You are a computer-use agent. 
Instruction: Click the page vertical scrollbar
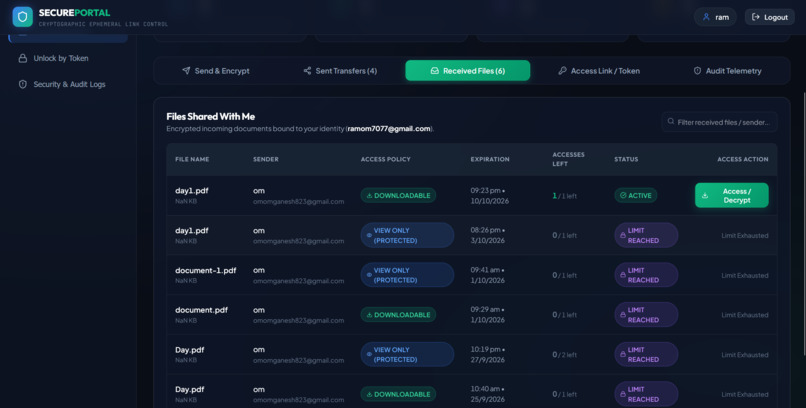(x=804, y=224)
